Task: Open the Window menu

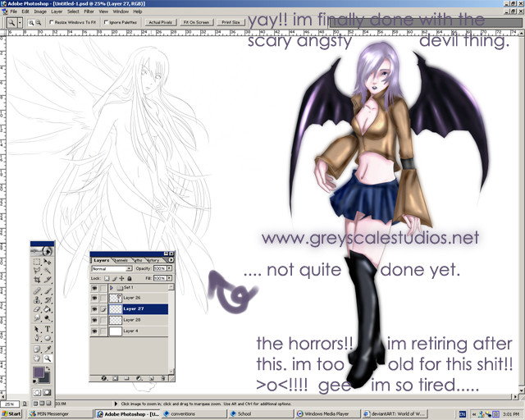Action: point(121,11)
